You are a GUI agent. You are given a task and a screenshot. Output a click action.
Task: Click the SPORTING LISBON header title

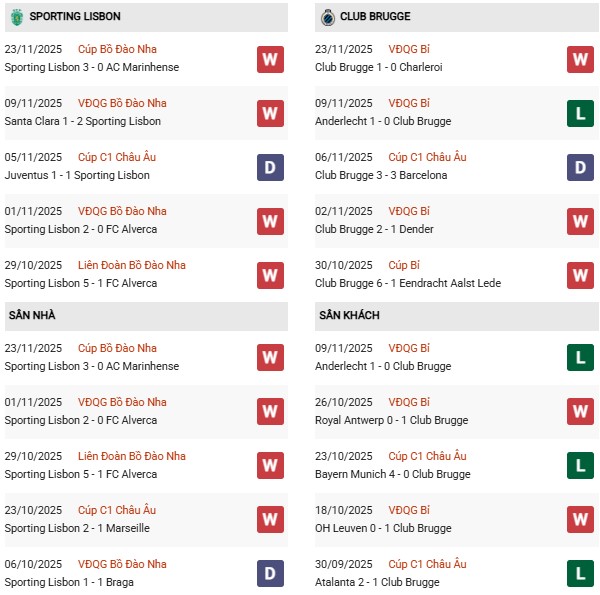tap(76, 16)
